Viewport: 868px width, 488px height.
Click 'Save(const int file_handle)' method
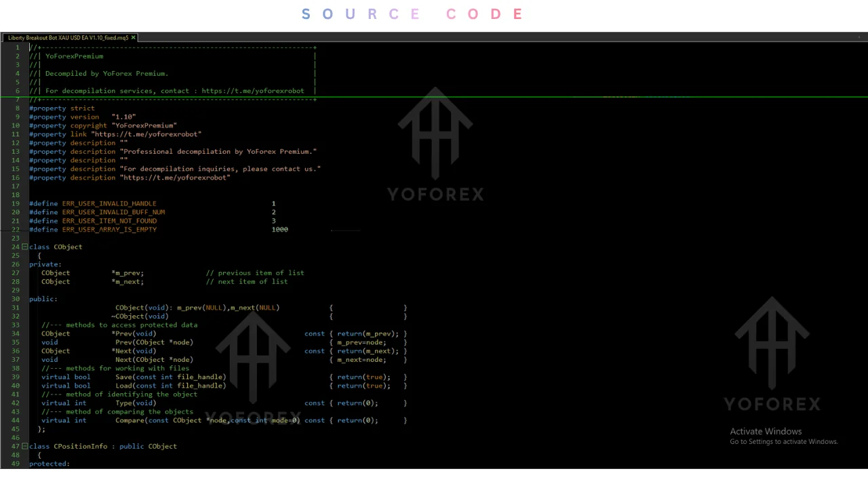pos(171,377)
